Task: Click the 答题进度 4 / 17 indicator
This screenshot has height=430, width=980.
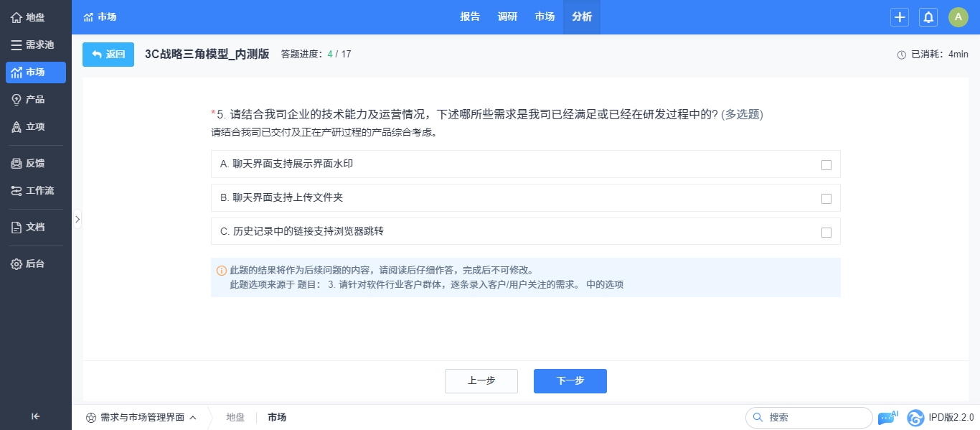Action: coord(316,55)
